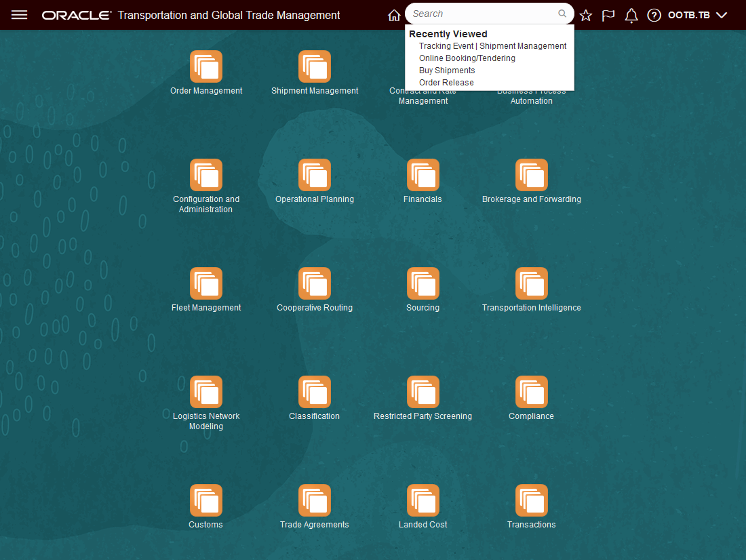746x560 pixels.
Task: Open notifications bell icon
Action: click(631, 15)
